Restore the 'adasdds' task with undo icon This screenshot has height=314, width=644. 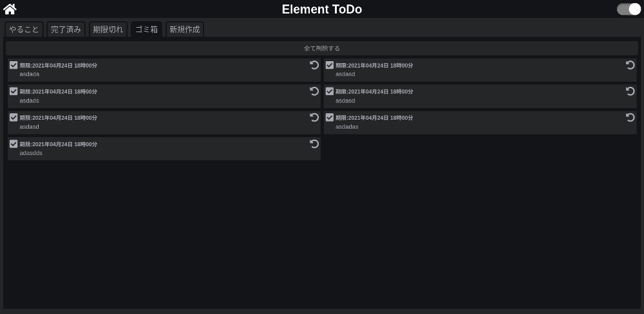point(314,143)
